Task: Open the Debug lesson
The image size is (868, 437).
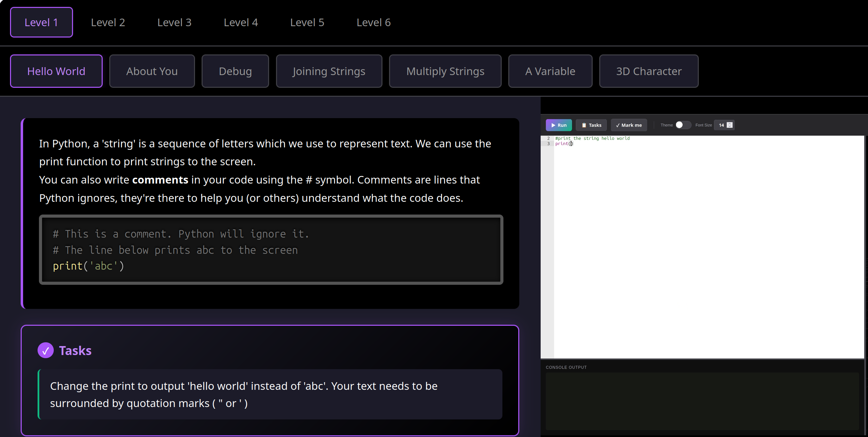Action: pyautogui.click(x=235, y=71)
